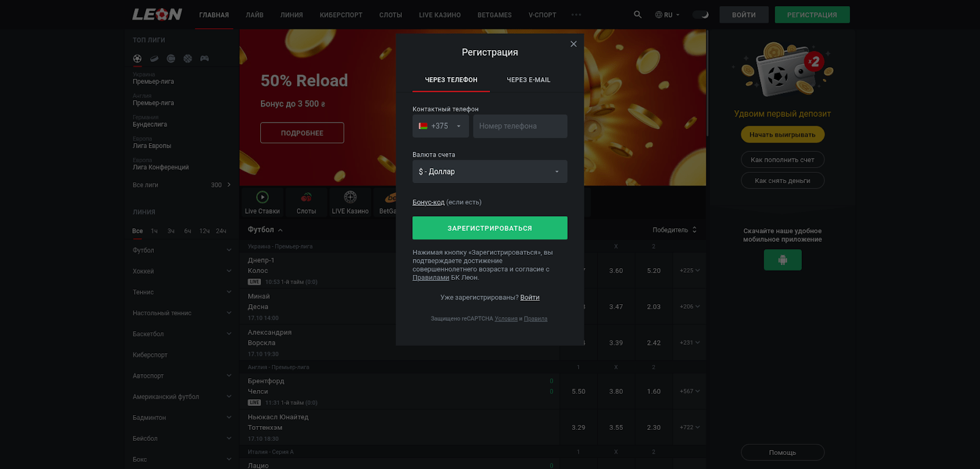Open the RU language selector

668,15
